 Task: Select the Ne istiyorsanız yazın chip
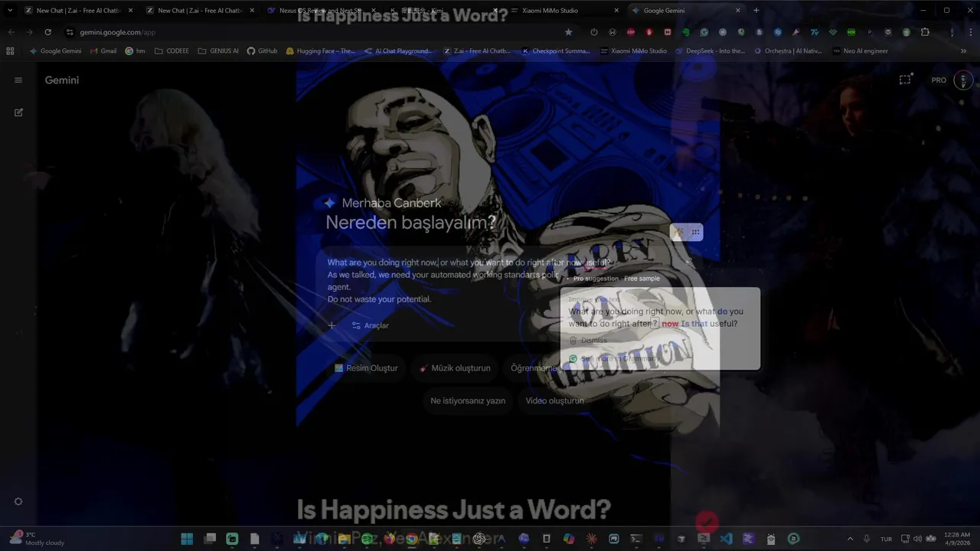[468, 400]
